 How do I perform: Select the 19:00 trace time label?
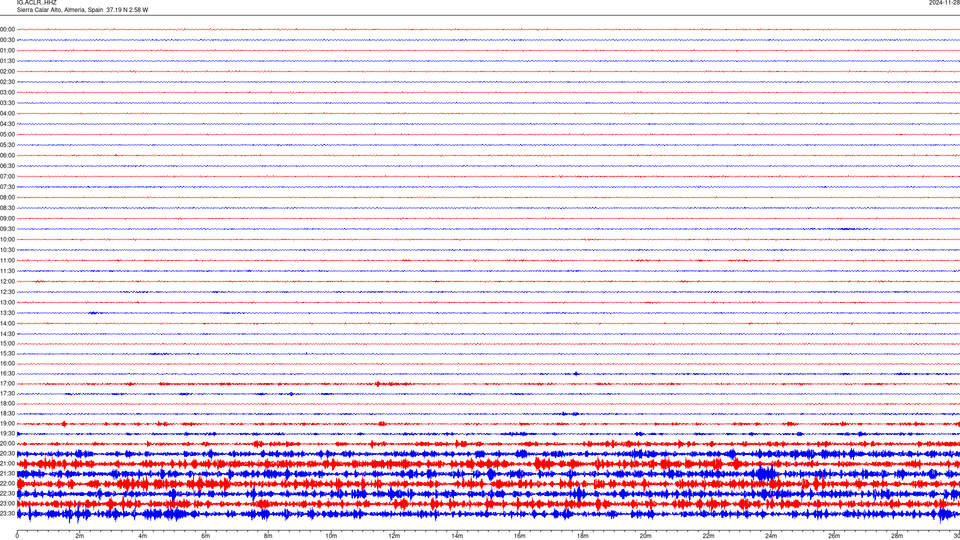pyautogui.click(x=7, y=424)
